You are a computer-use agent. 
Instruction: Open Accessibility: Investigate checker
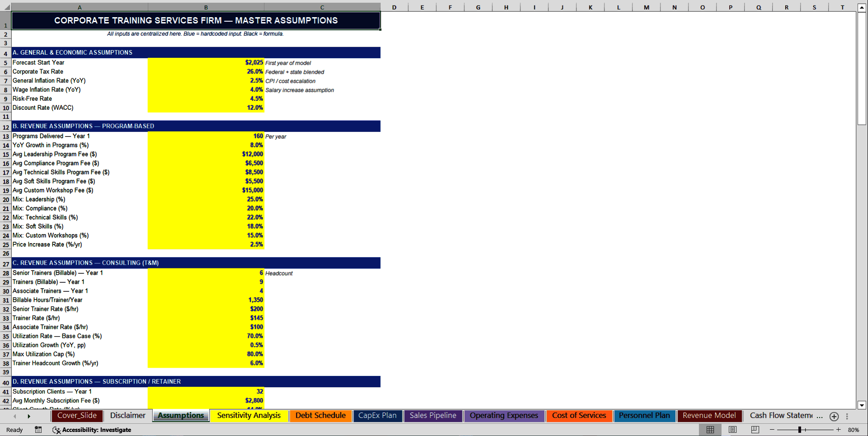(x=92, y=430)
